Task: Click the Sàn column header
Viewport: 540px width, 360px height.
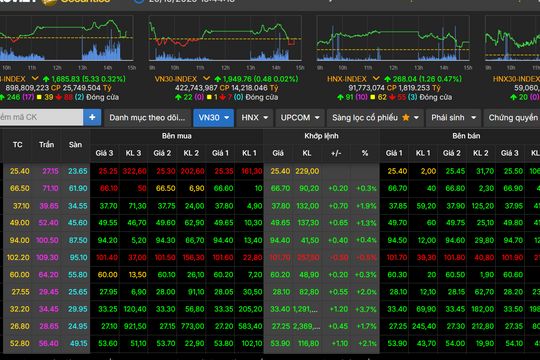Action: [75, 145]
